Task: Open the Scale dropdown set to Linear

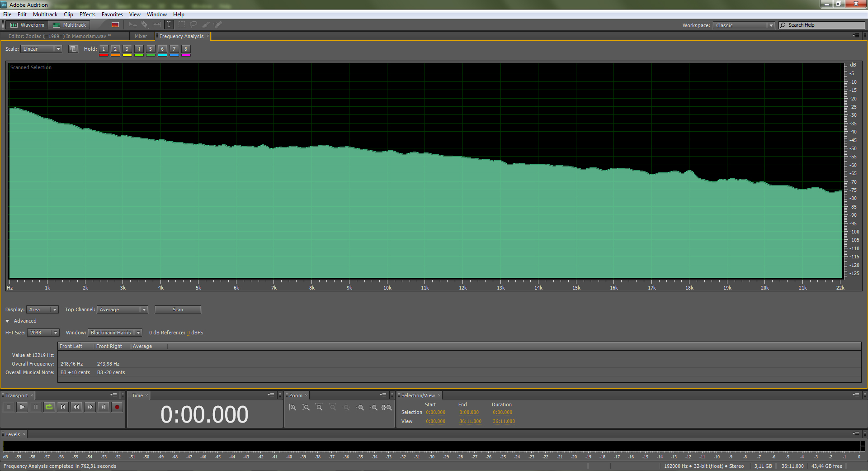Action: tap(41, 49)
